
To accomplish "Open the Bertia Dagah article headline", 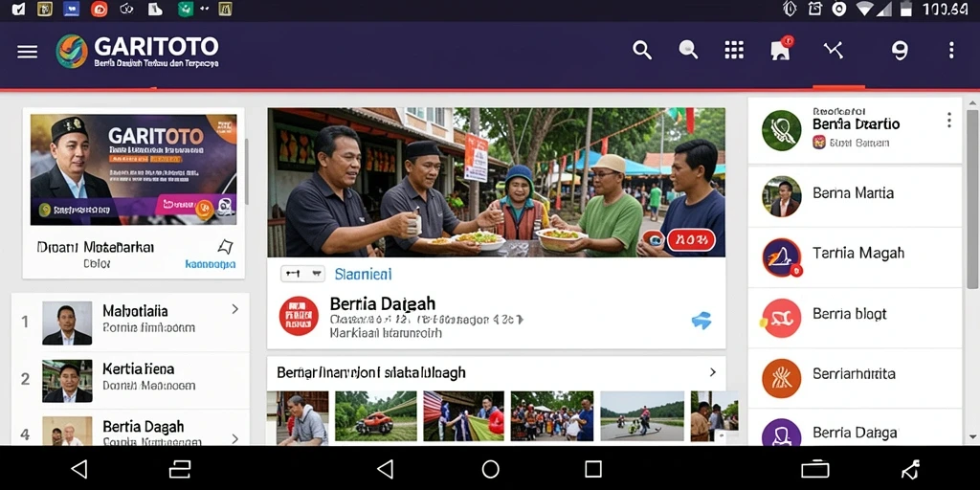I will tap(383, 303).
